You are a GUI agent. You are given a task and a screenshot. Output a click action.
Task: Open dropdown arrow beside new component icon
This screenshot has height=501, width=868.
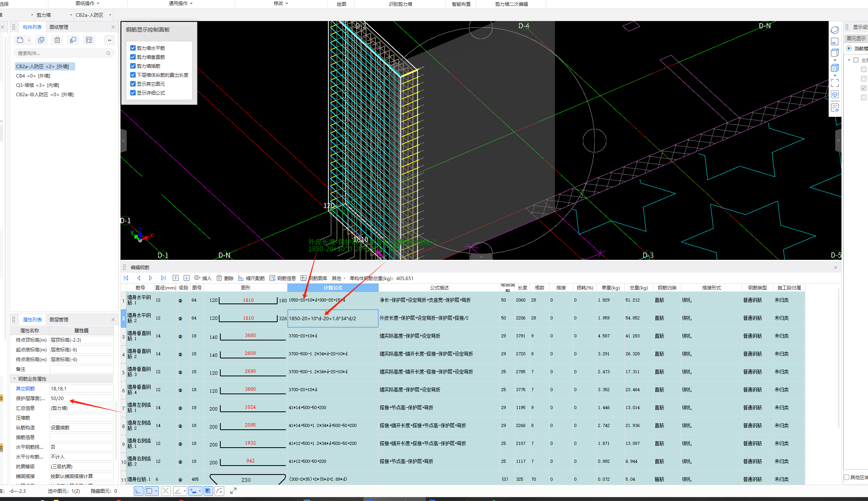click(29, 40)
